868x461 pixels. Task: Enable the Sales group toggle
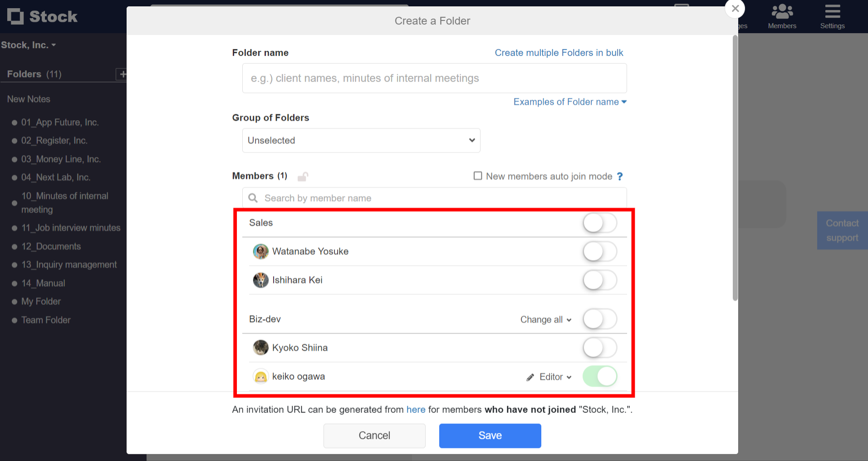click(x=600, y=223)
